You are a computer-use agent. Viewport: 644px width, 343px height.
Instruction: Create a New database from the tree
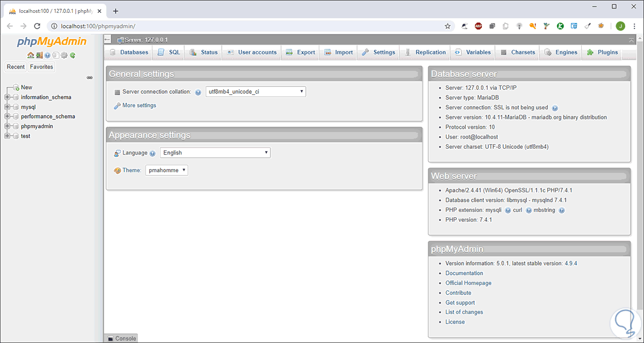26,87
